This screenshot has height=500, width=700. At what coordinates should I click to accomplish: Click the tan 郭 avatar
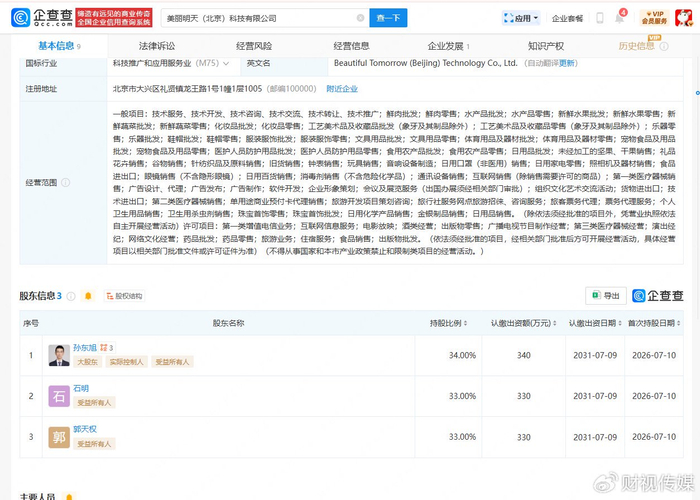(x=59, y=437)
